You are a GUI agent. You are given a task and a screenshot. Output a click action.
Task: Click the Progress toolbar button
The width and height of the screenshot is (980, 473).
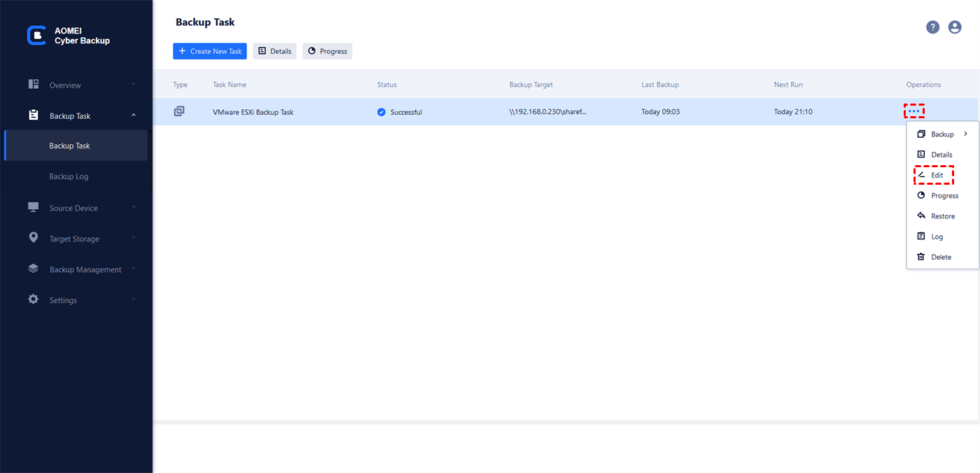(327, 51)
